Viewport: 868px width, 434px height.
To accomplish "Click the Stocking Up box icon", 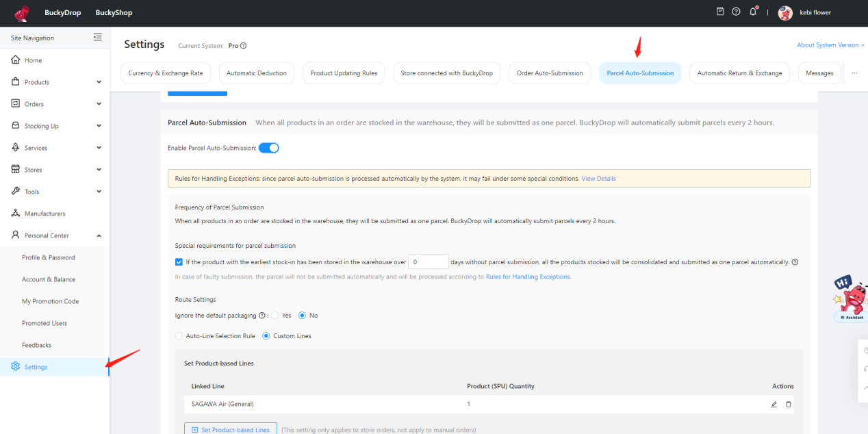I will point(16,126).
